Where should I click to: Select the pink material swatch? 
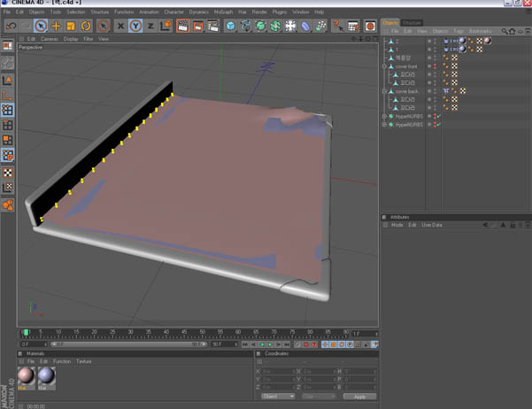[27, 375]
